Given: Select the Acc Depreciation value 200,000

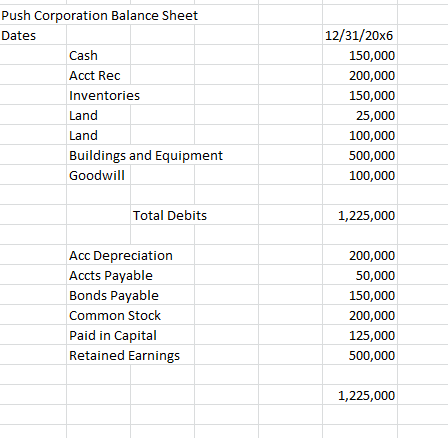Looking at the screenshot, I should 372,256.
